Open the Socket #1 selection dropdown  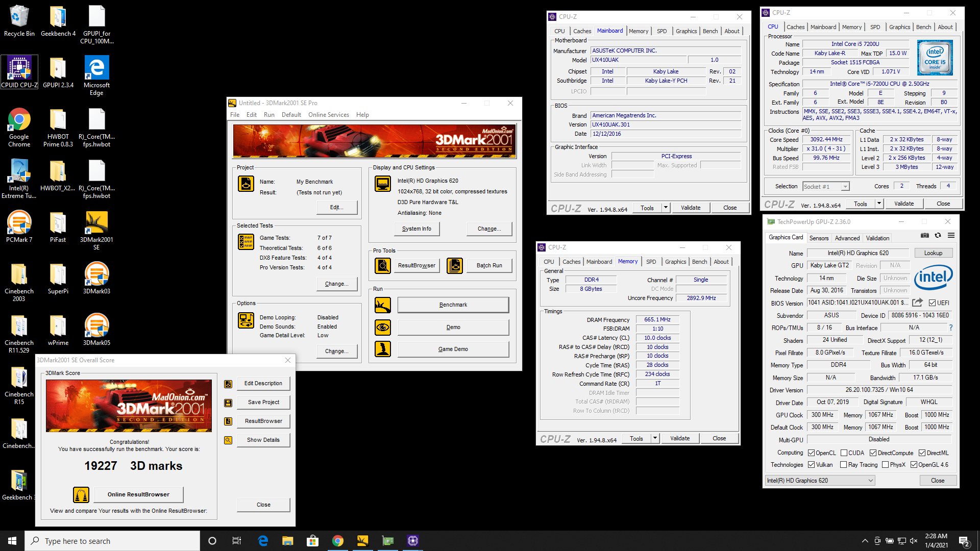[826, 187]
